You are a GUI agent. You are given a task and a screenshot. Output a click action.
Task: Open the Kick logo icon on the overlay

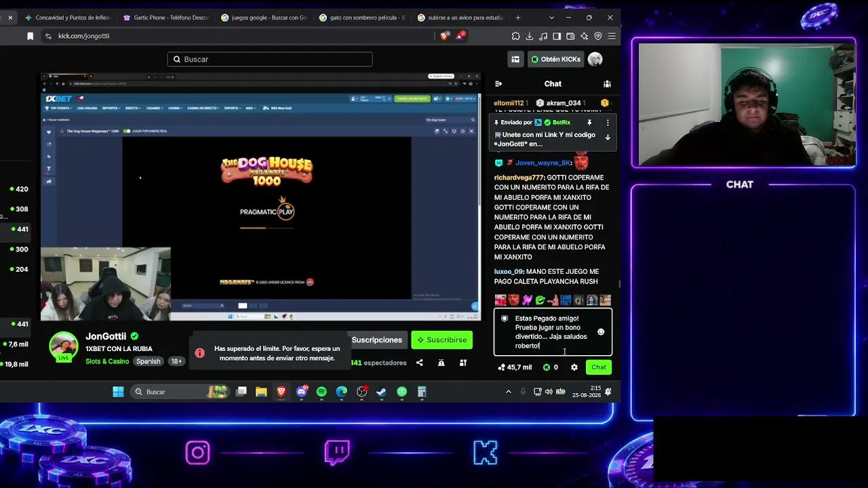tap(486, 453)
